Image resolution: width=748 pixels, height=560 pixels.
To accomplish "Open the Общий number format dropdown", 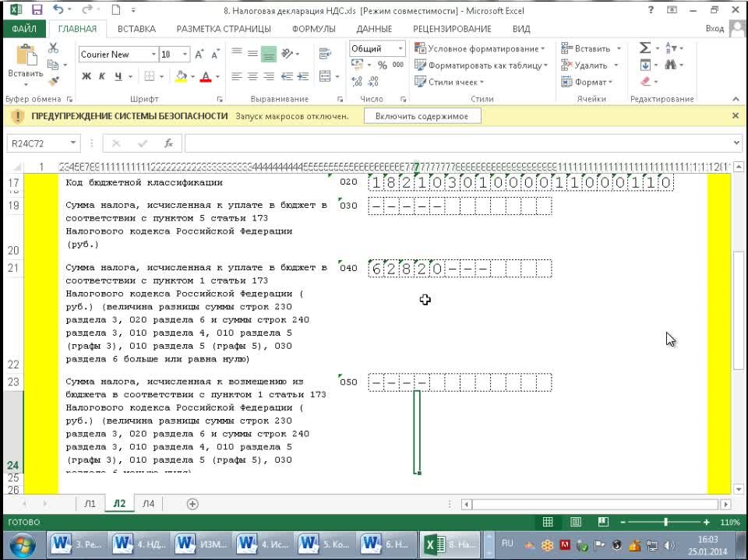I will [x=400, y=48].
